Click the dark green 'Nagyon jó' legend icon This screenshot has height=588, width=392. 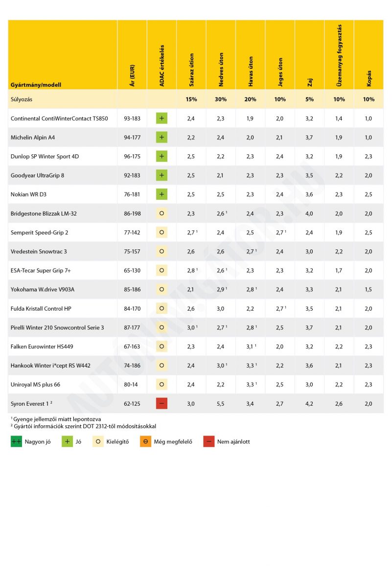coord(17,441)
